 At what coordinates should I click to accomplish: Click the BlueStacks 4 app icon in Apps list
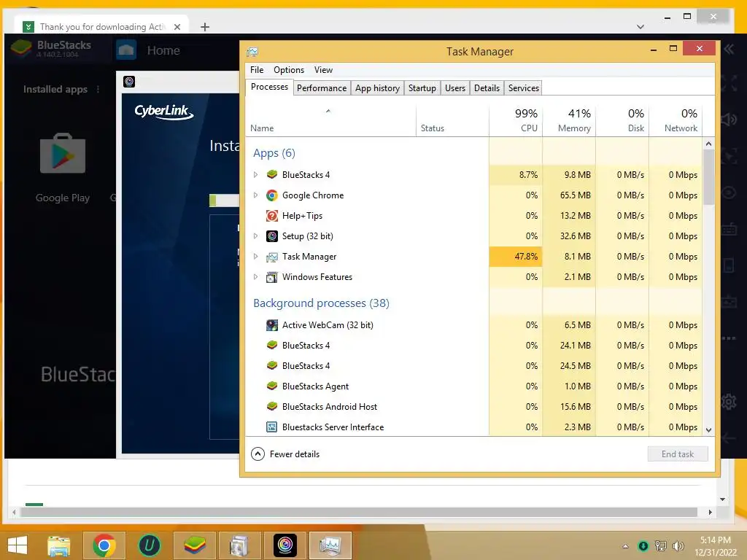(272, 175)
